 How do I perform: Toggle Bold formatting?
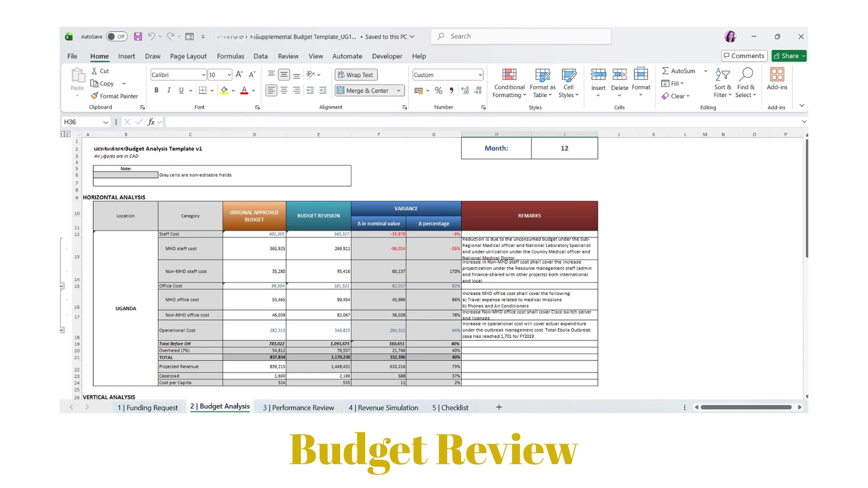[x=156, y=91]
